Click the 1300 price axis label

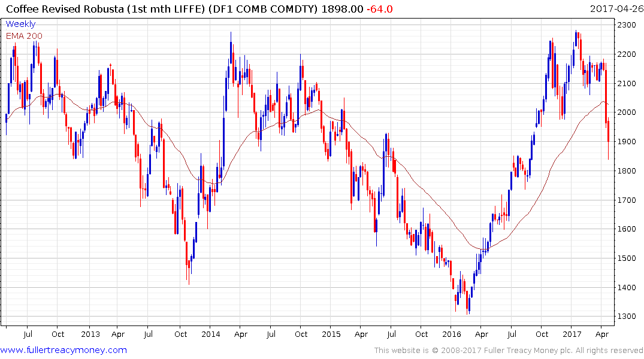pos(627,317)
